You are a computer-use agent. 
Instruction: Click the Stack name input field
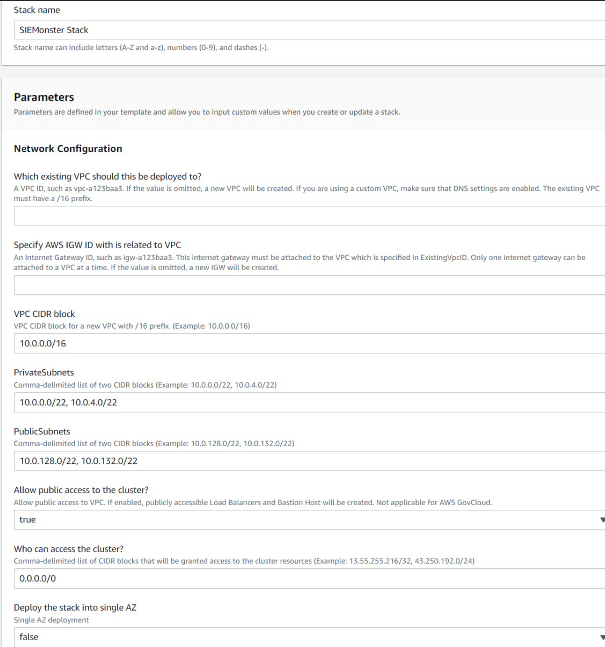point(300,30)
